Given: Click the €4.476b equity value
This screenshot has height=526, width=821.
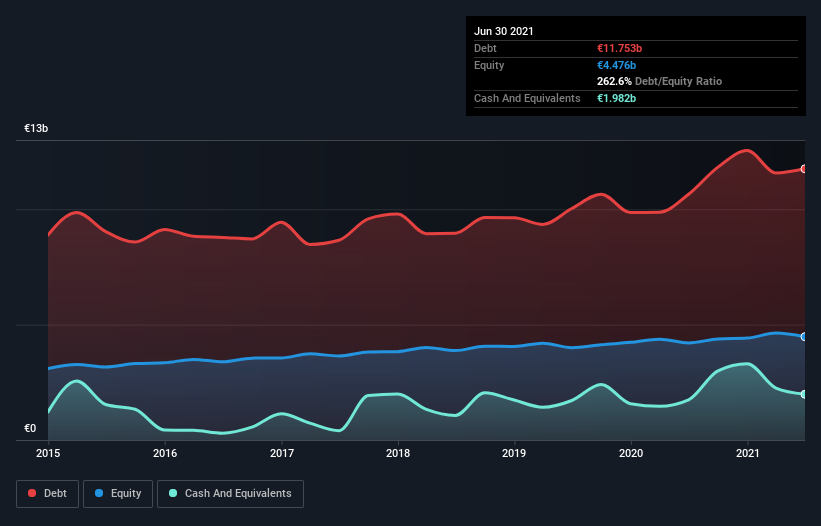Looking at the screenshot, I should (616, 65).
